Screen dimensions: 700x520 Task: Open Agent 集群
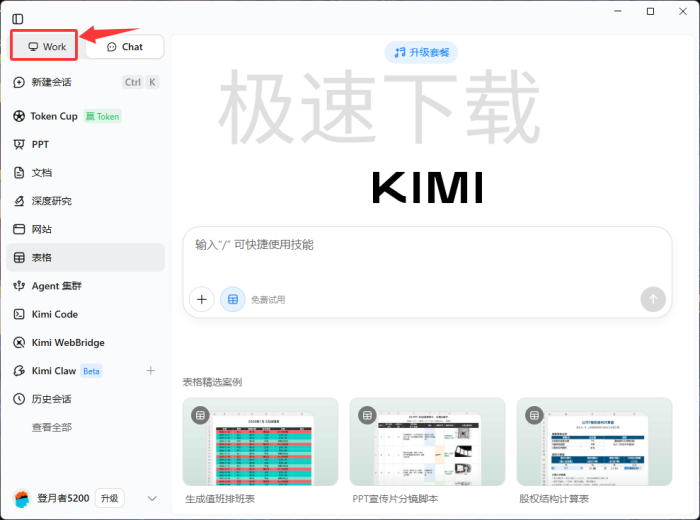click(x=86, y=286)
